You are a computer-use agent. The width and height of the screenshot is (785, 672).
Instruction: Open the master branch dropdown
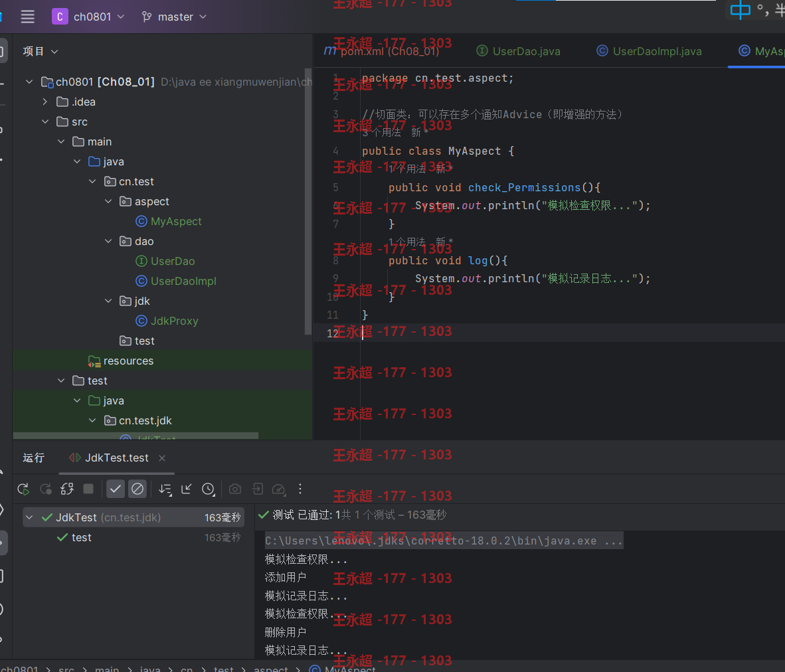coord(174,17)
